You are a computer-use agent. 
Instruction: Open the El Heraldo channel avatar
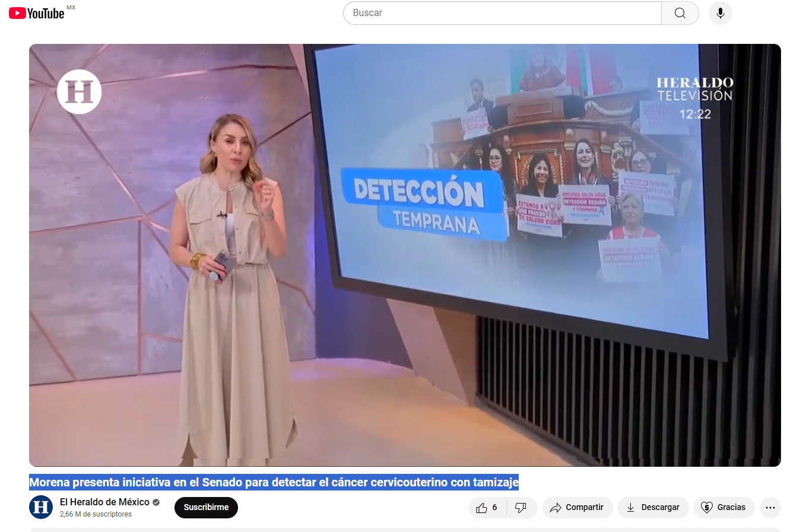[41, 507]
